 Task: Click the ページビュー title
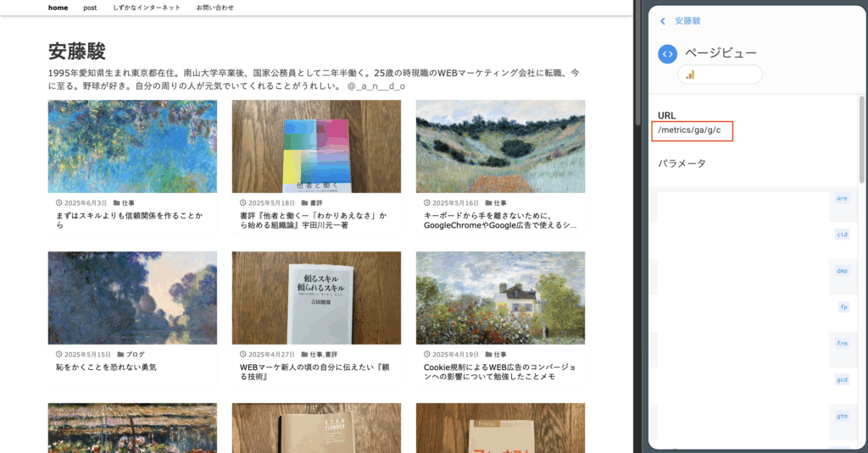[x=721, y=52]
